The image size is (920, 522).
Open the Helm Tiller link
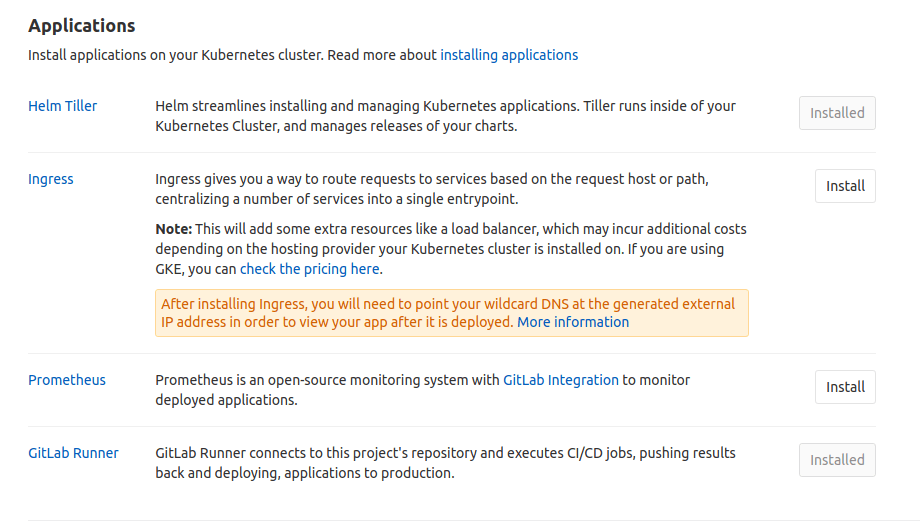[63, 106]
